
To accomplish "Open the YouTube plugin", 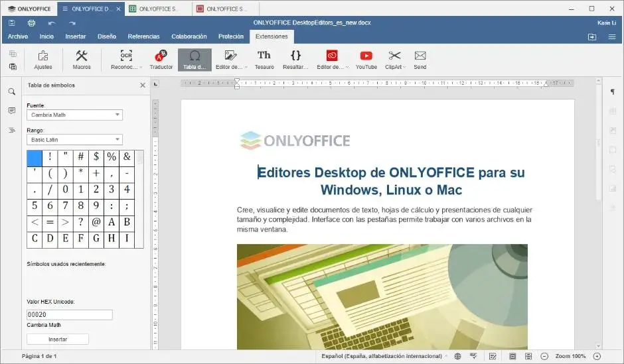I will 366,60.
